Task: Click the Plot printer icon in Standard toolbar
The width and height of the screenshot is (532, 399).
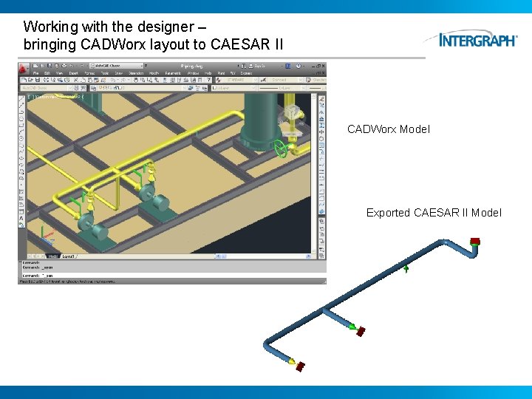Action: (x=46, y=80)
